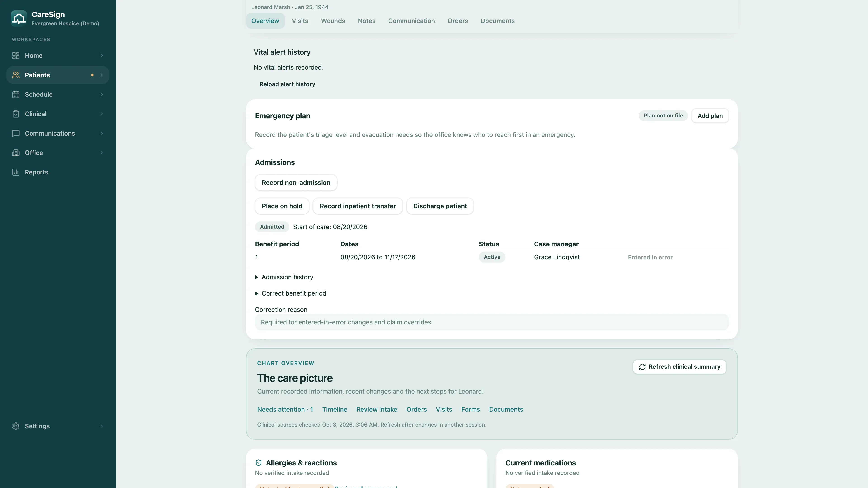The image size is (868, 488).
Task: Open the Communication tab
Action: click(x=411, y=21)
